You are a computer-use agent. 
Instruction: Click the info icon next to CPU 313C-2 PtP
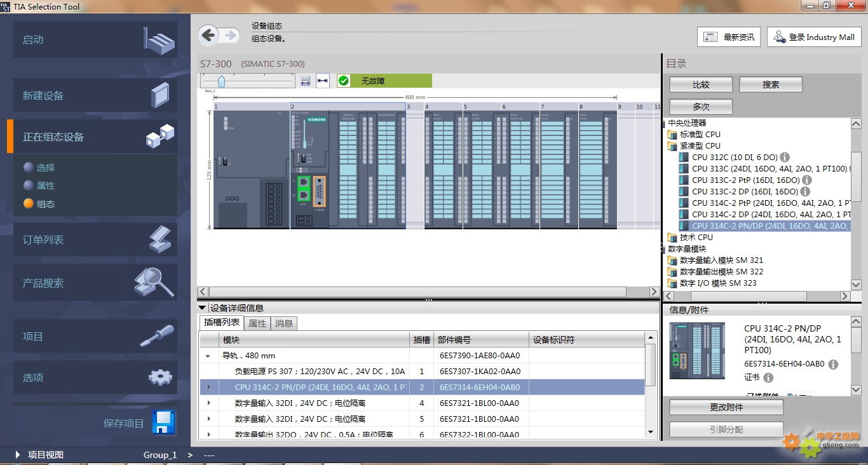coord(808,180)
